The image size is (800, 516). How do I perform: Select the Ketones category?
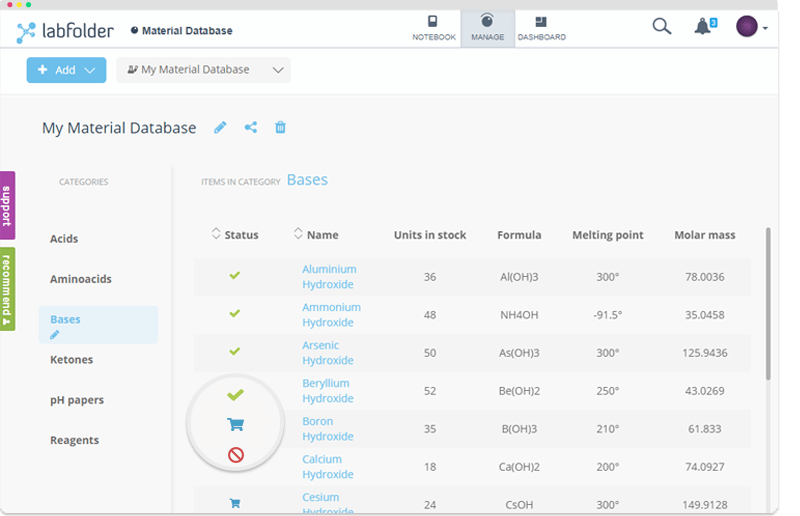[71, 360]
